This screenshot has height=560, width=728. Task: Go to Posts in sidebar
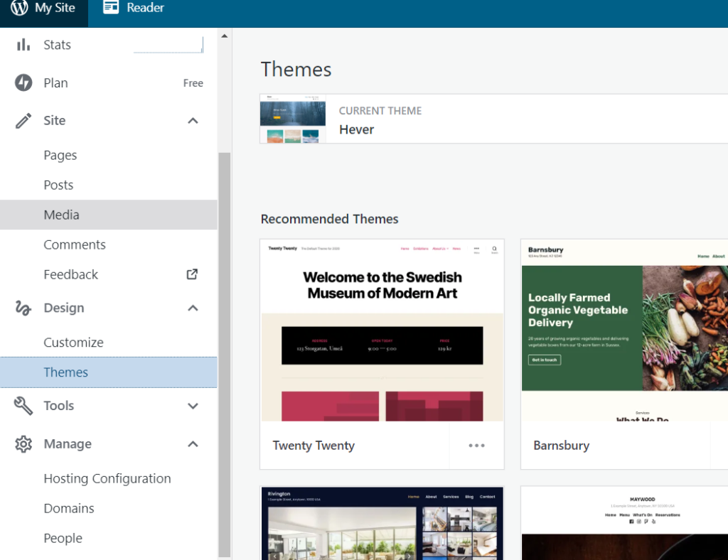click(109, 185)
